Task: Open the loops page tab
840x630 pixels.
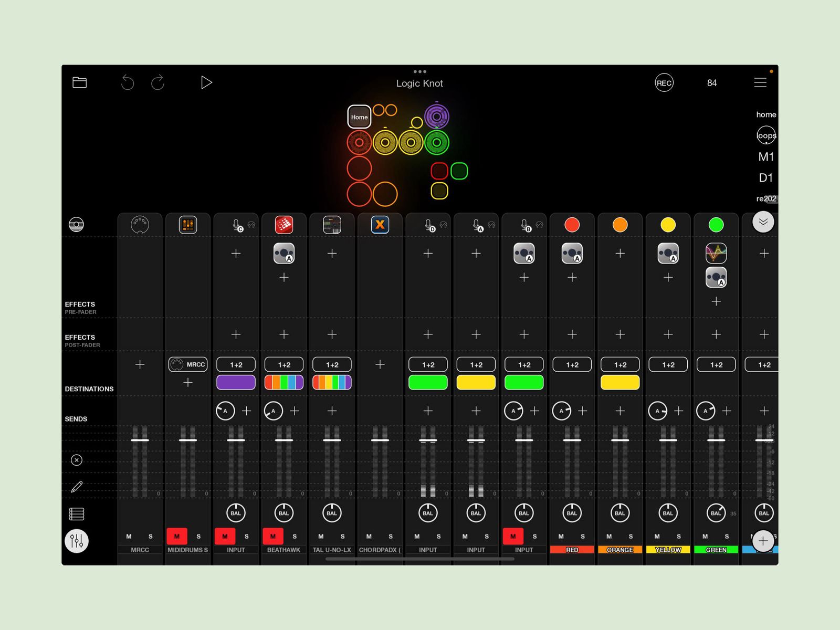Action: click(766, 135)
